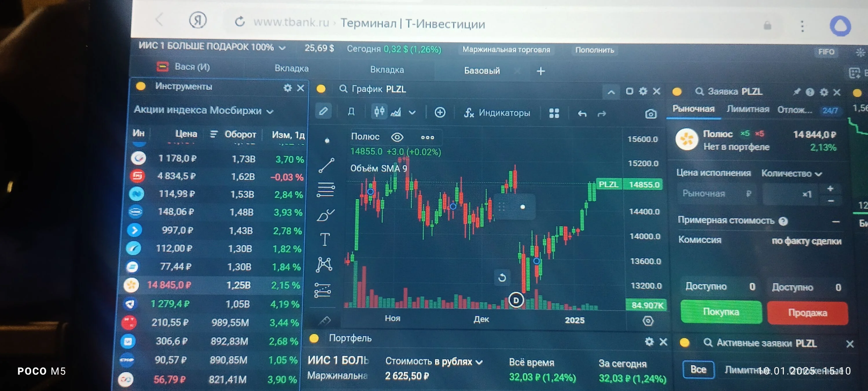Search ticker in Активные заявки PLZL header
This screenshot has height=391, width=868.
pyautogui.click(x=708, y=342)
